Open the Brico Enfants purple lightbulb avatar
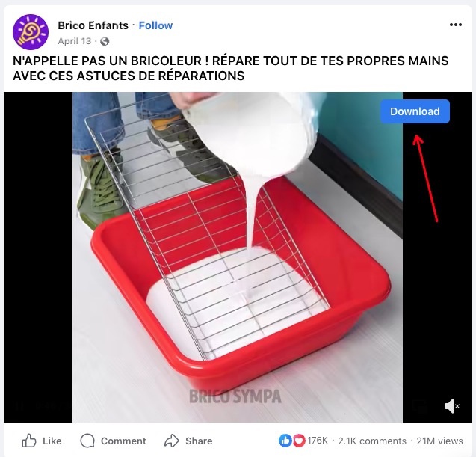 pos(31,32)
